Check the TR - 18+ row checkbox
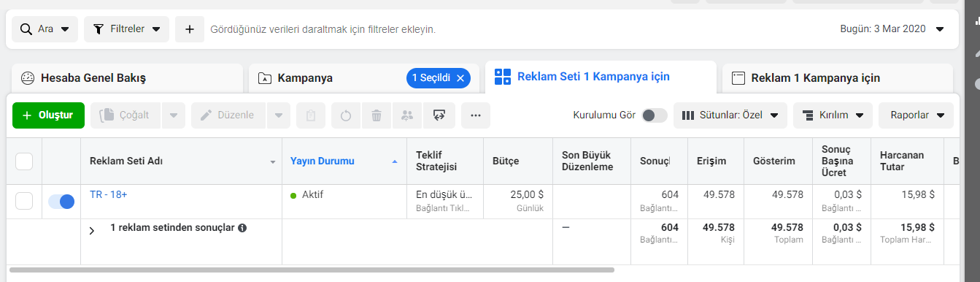The height and width of the screenshot is (282, 980). [x=24, y=202]
